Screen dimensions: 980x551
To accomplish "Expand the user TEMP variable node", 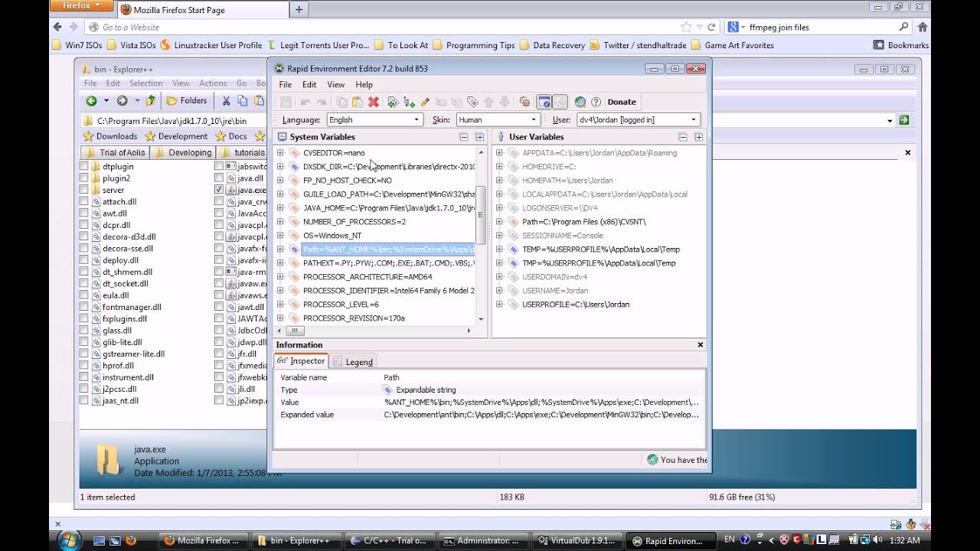I will click(499, 249).
